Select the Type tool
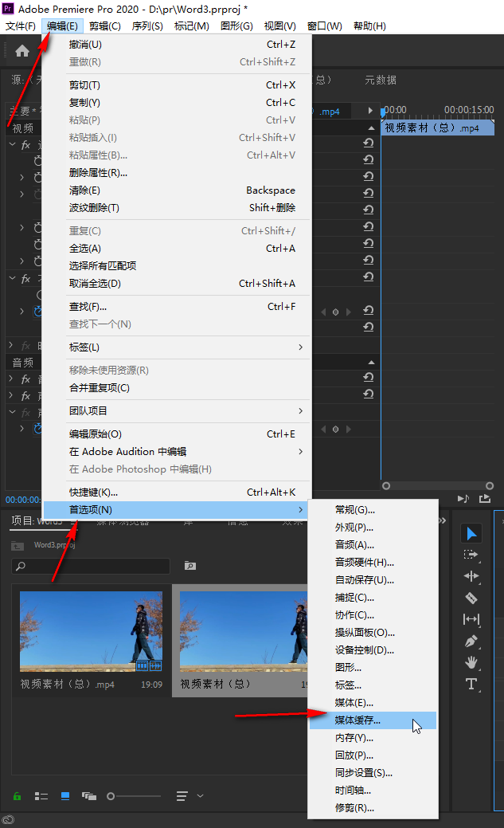 pos(471,684)
